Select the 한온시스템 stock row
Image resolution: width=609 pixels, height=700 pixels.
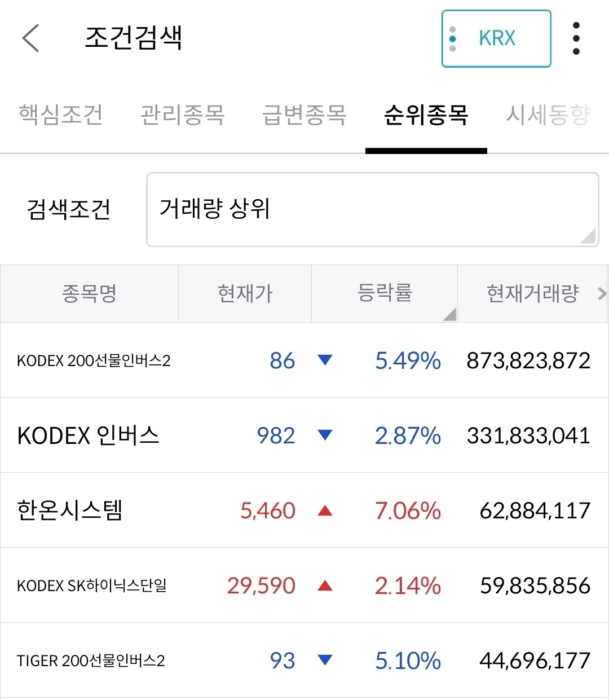point(304,510)
